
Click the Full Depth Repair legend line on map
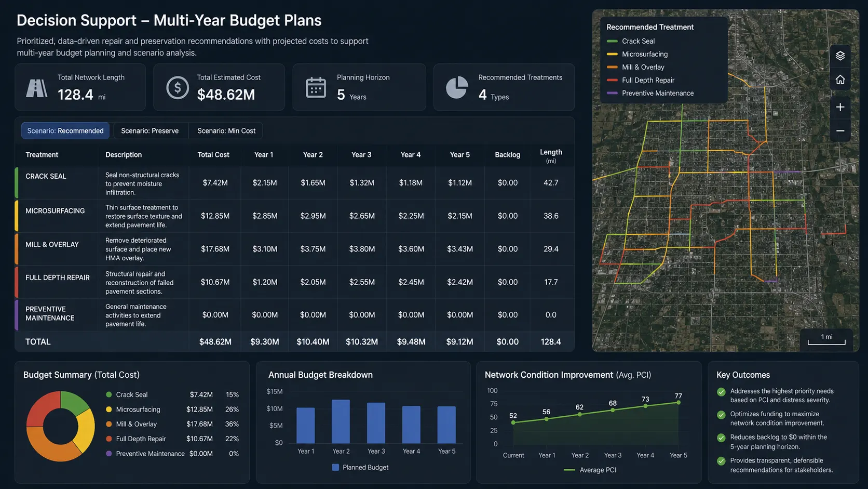[x=612, y=80]
